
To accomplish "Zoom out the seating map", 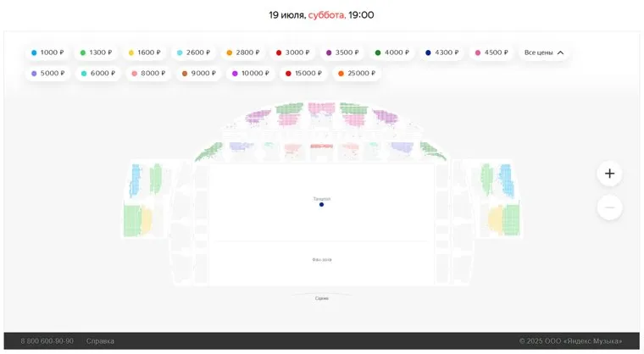I will pyautogui.click(x=609, y=207).
